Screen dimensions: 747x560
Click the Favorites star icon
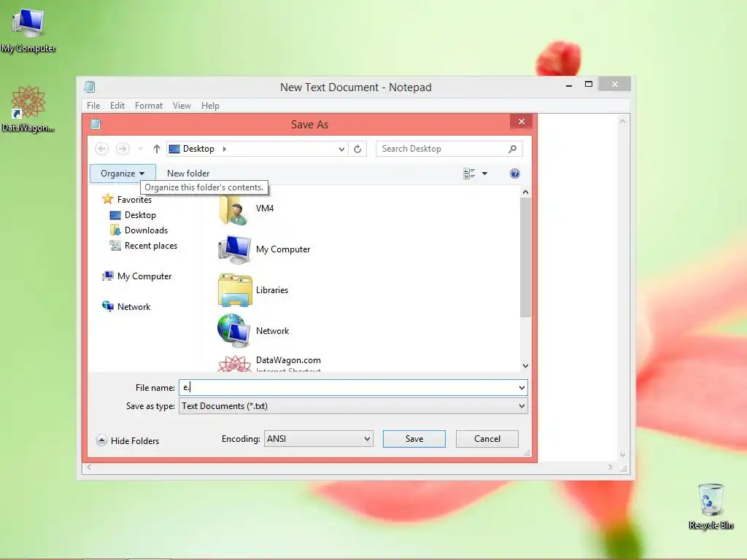coord(108,199)
